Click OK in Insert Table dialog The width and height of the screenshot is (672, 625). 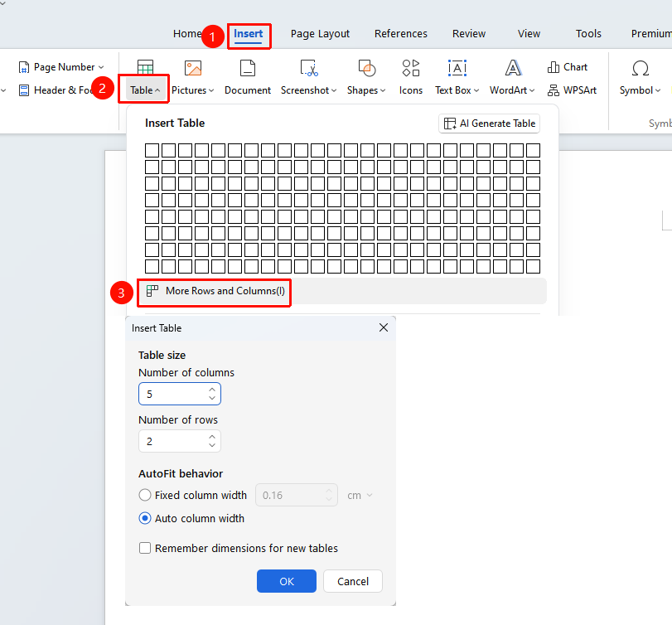pyautogui.click(x=287, y=581)
